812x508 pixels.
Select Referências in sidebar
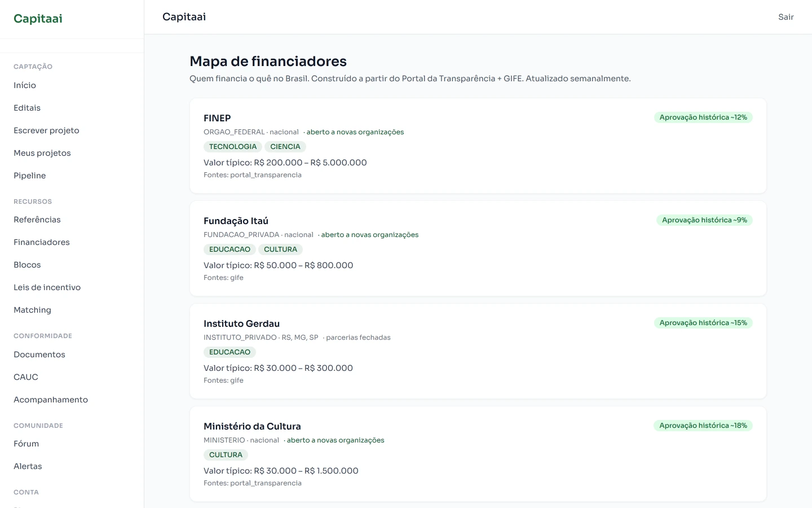[x=37, y=220]
